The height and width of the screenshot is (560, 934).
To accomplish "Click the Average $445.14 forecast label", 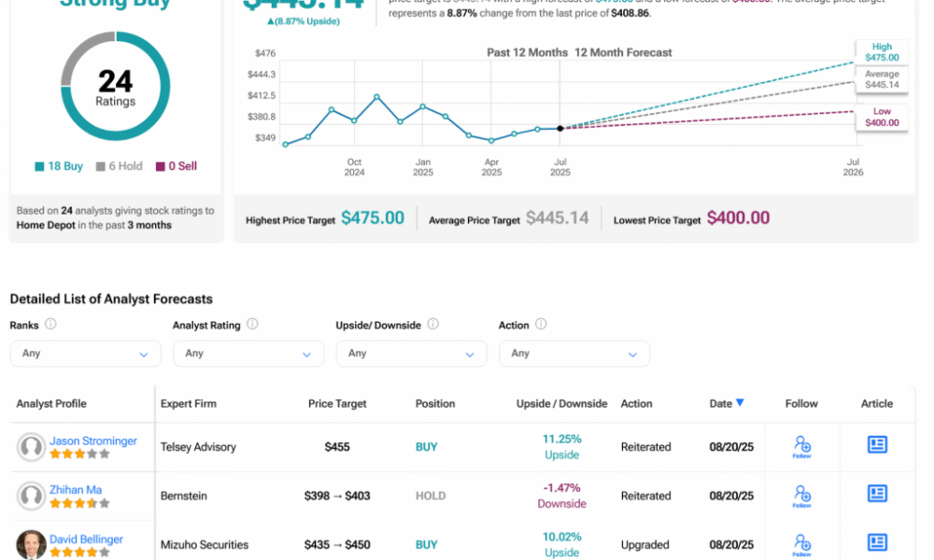I will tap(882, 79).
